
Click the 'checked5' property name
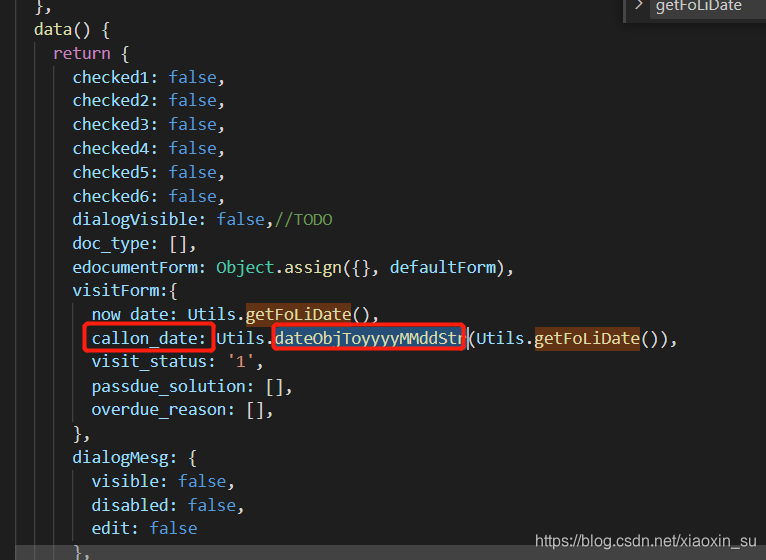point(111,172)
